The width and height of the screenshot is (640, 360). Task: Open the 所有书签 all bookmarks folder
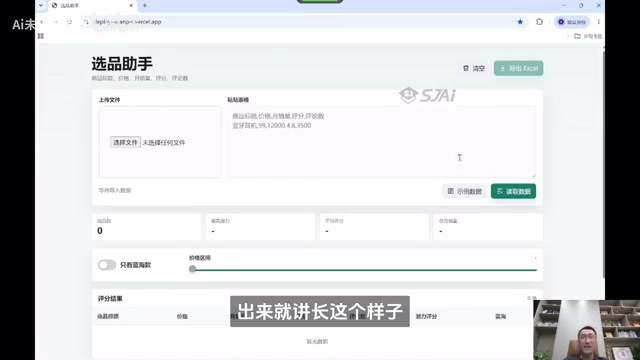(588, 36)
